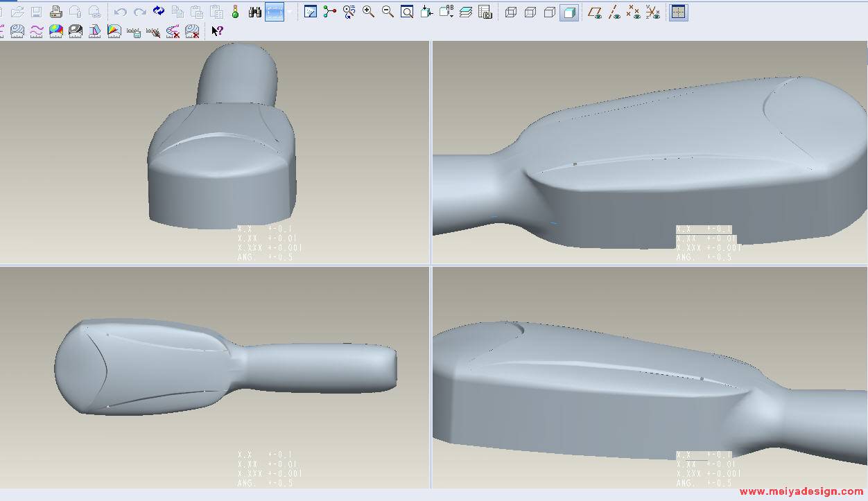This screenshot has width=868, height=501.
Task: Save the model with the floppy disk icon
Action: point(36,12)
